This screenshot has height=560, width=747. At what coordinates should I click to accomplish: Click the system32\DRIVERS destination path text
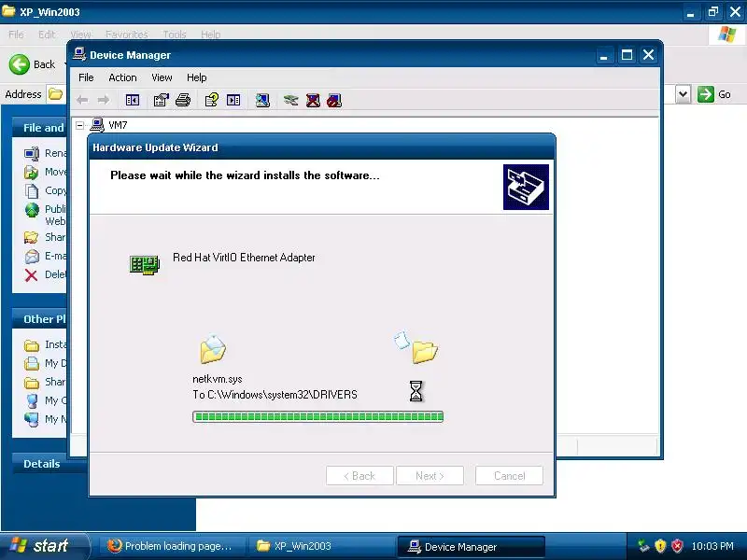pyautogui.click(x=275, y=395)
